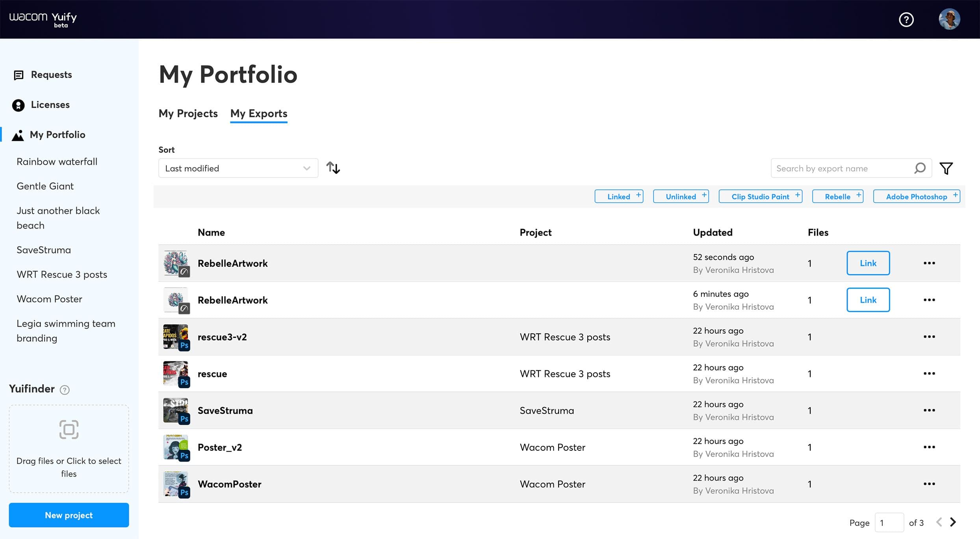Click the Yuifinder scan file icon
Screen dimensions: 980x539
pyautogui.click(x=69, y=429)
